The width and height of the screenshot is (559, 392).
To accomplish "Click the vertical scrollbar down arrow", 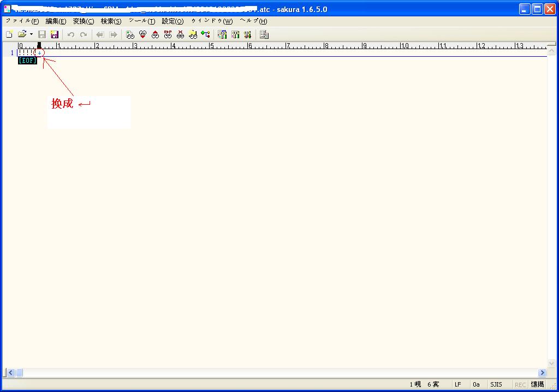I will 551,364.
